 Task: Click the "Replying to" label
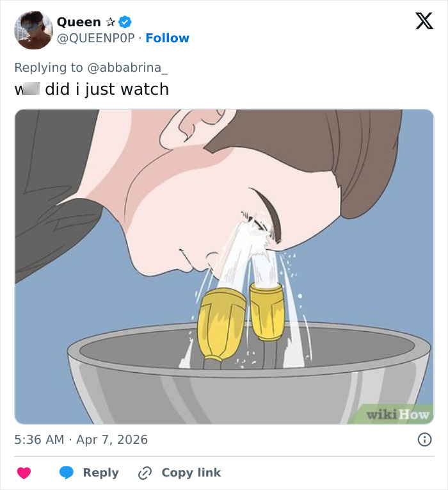tap(49, 67)
